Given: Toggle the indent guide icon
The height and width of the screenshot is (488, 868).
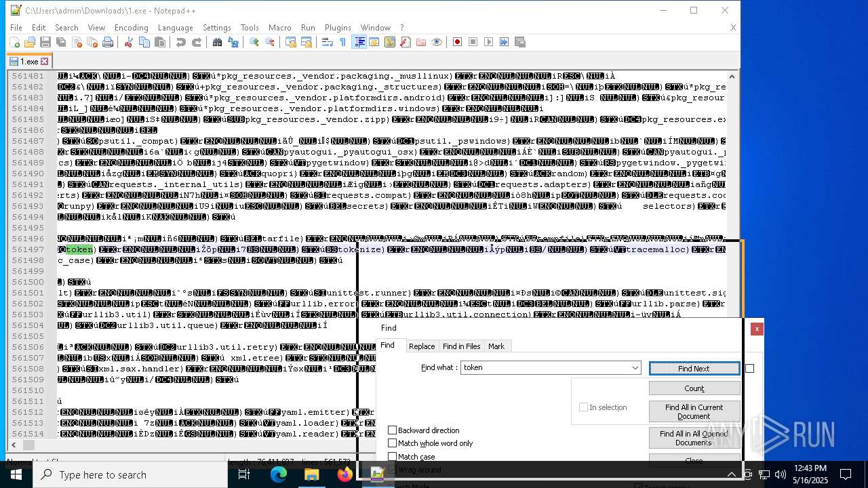Looking at the screenshot, I should 359,42.
